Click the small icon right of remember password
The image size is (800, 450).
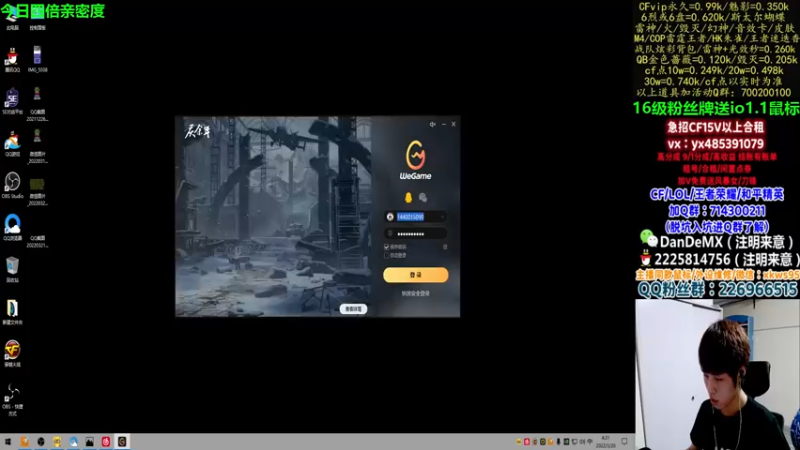[445, 247]
